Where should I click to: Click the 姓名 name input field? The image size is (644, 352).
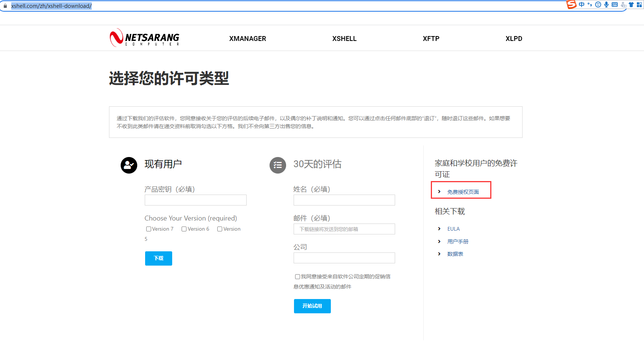344,200
